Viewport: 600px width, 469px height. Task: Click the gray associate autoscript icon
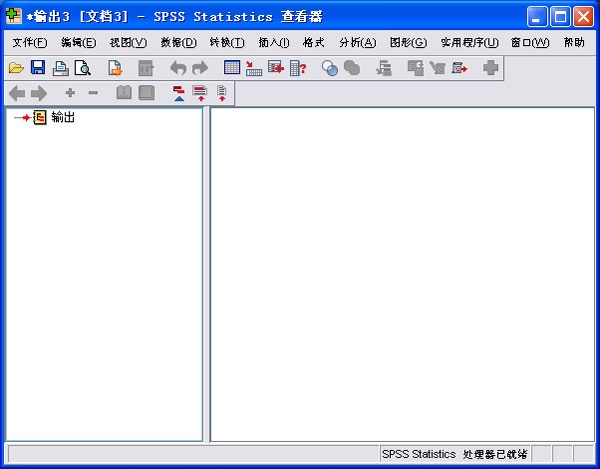click(x=416, y=68)
